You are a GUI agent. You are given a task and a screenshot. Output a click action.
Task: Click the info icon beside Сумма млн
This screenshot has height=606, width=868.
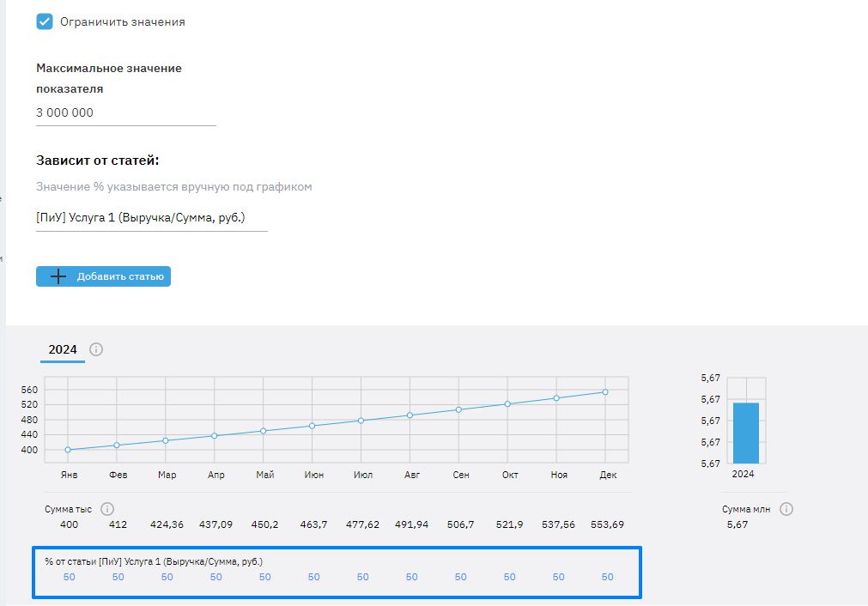(x=786, y=509)
